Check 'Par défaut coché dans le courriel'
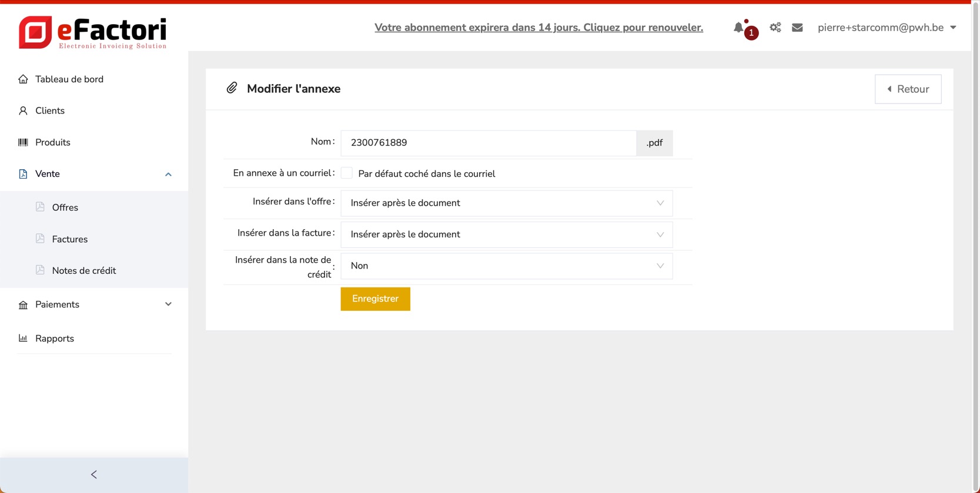 [x=347, y=173]
